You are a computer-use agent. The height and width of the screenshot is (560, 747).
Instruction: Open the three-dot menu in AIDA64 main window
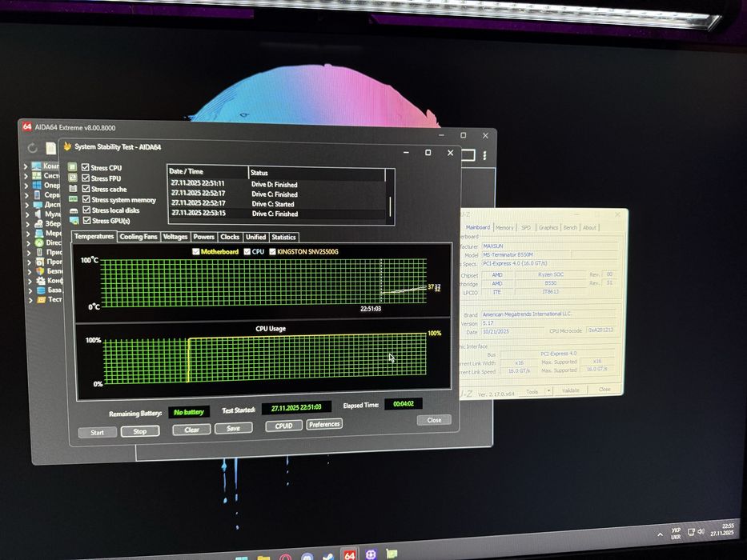point(484,156)
